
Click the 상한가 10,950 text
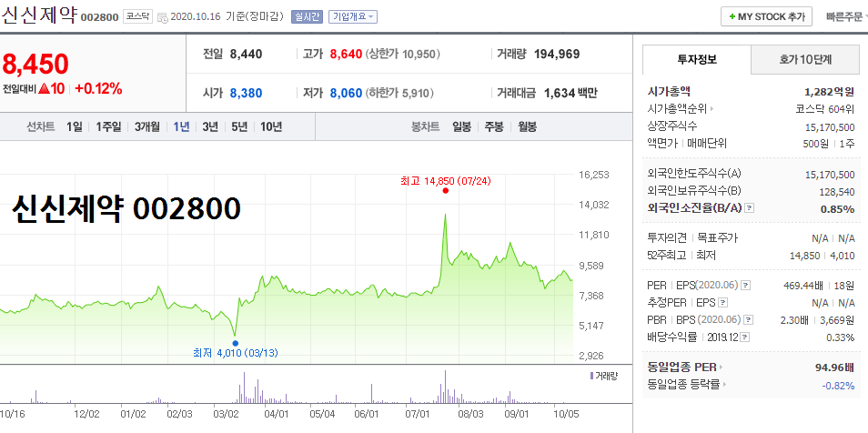tap(403, 55)
